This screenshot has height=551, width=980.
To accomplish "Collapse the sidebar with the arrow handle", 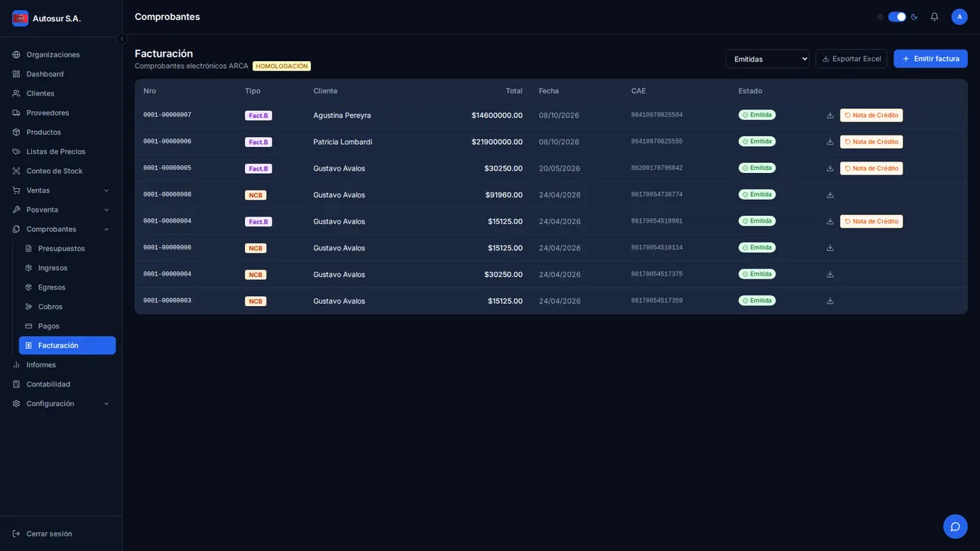I will point(122,38).
